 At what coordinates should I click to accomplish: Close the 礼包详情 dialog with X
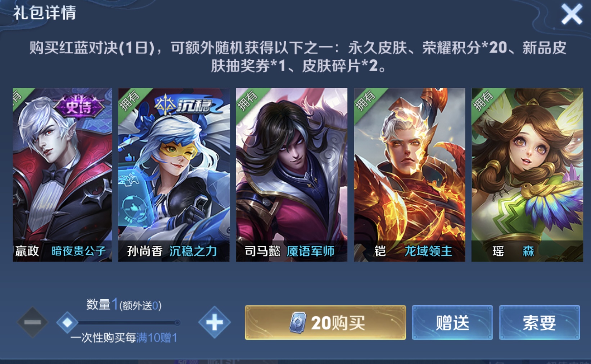point(572,14)
